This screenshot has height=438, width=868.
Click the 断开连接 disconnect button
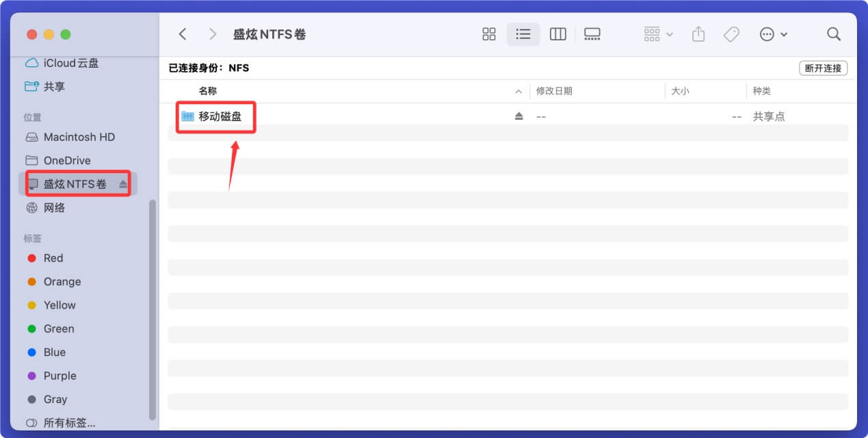pos(823,68)
